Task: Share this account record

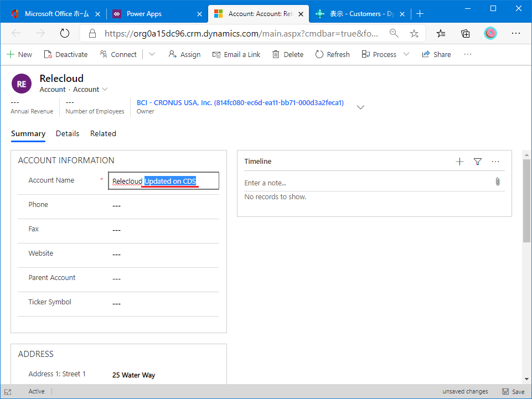Action: (x=436, y=54)
